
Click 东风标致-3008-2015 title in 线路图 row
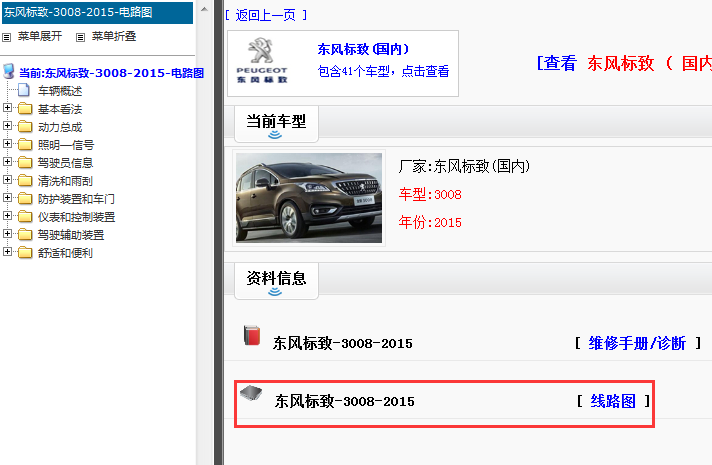click(344, 401)
